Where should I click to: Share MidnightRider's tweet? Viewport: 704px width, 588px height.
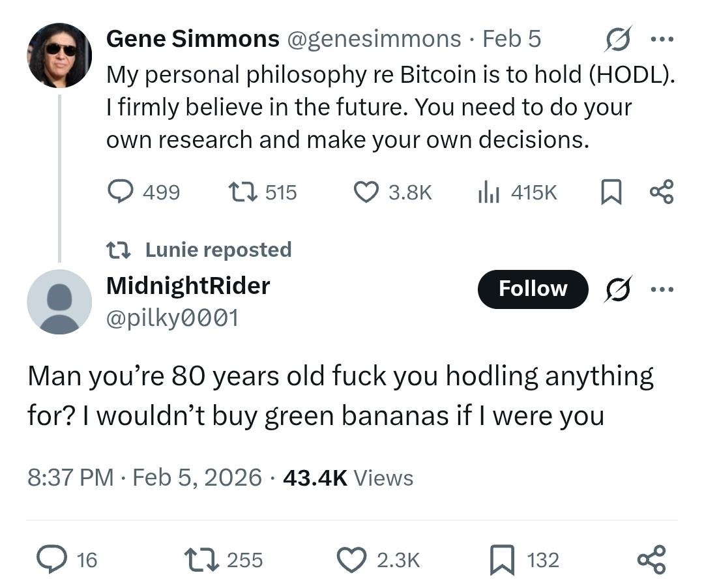pyautogui.click(x=651, y=559)
